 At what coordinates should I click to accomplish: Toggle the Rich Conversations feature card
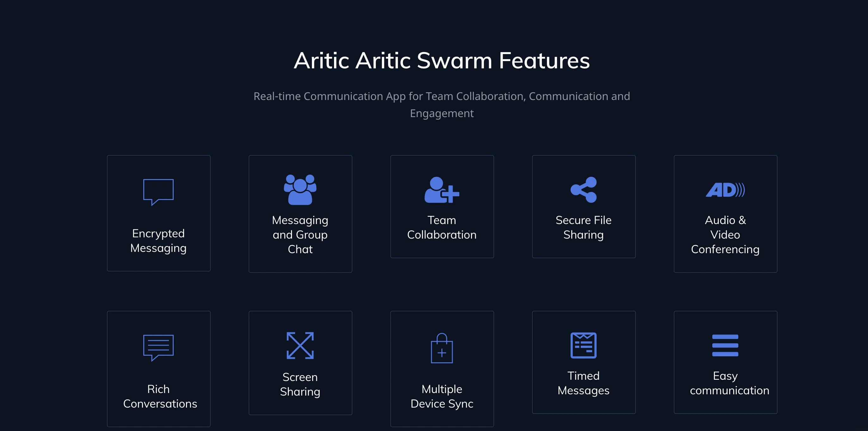click(159, 368)
